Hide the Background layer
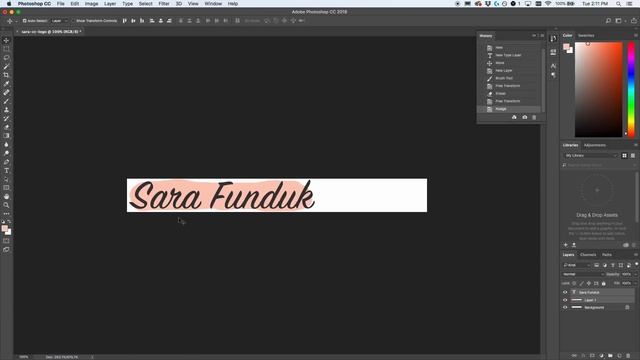The height and width of the screenshot is (360, 640). (565, 307)
